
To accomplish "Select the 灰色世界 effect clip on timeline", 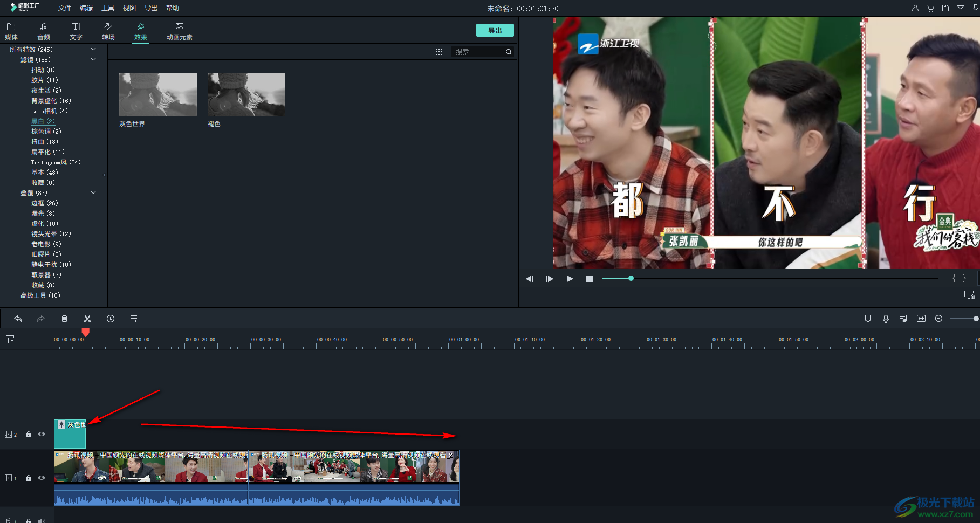I will point(70,434).
